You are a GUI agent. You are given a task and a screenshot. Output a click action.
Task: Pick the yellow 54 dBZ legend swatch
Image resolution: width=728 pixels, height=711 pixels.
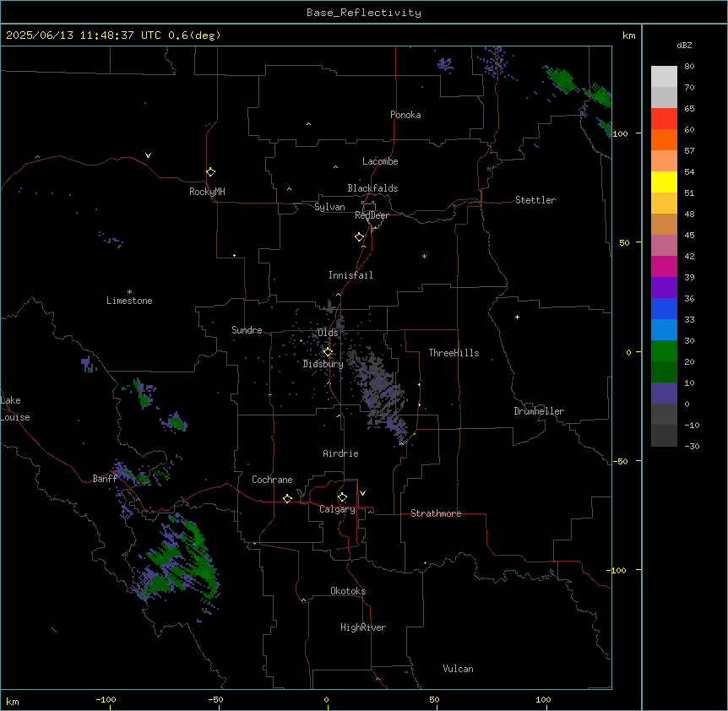tap(664, 182)
